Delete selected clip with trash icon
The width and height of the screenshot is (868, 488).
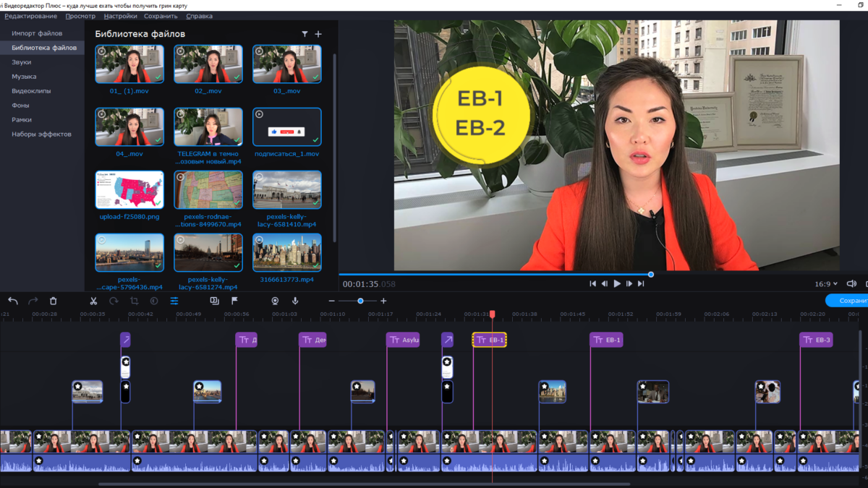pos(53,301)
